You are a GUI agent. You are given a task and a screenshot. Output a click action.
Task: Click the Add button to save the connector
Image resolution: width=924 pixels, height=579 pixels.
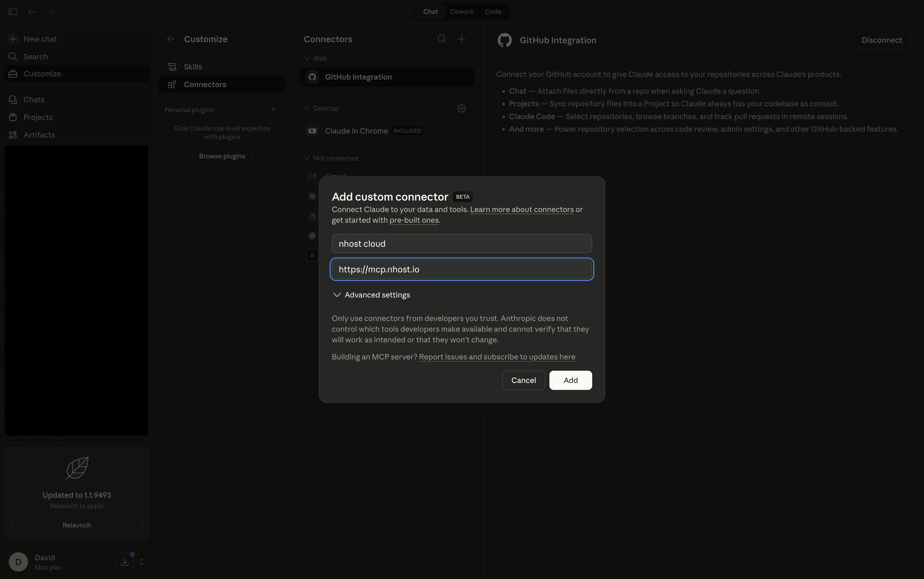click(570, 380)
